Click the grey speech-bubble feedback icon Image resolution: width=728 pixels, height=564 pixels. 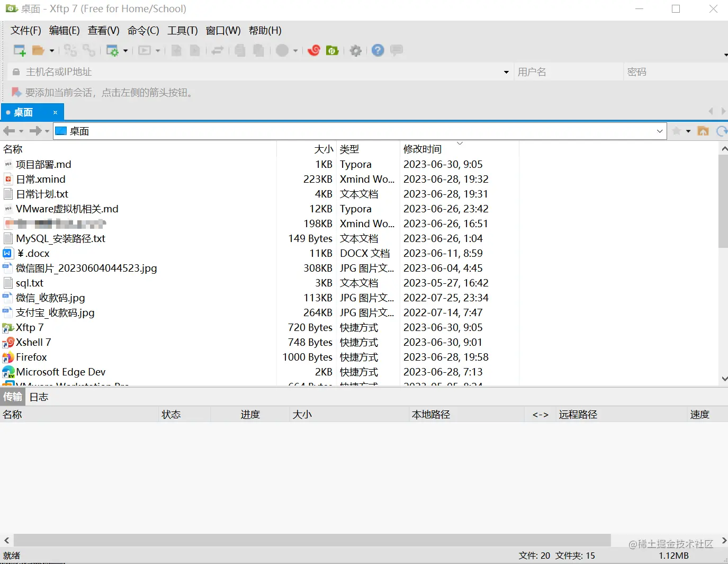click(x=397, y=50)
